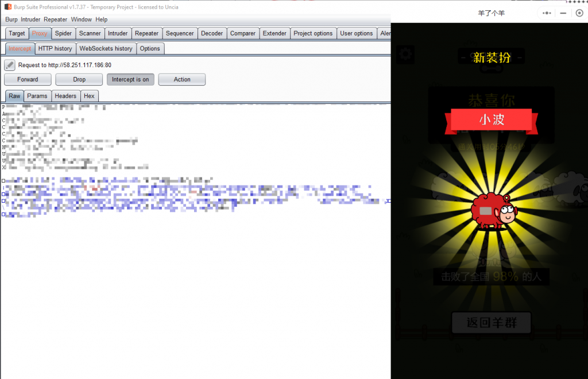The height and width of the screenshot is (379, 588).
Task: Click inside the raw request text editor
Action: pyautogui.click(x=195, y=241)
